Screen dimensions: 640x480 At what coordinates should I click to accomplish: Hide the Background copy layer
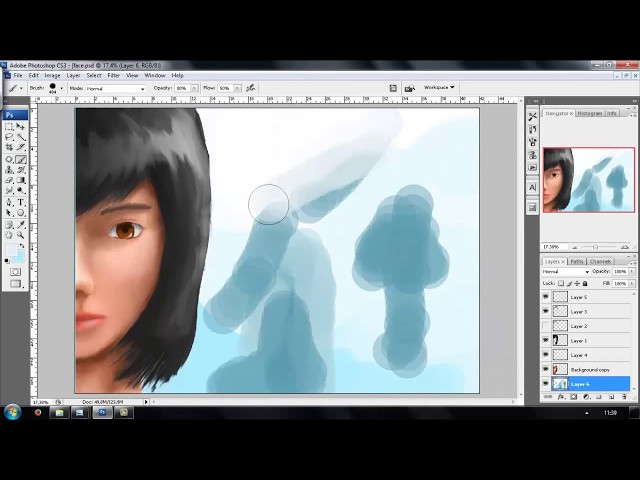click(x=546, y=369)
